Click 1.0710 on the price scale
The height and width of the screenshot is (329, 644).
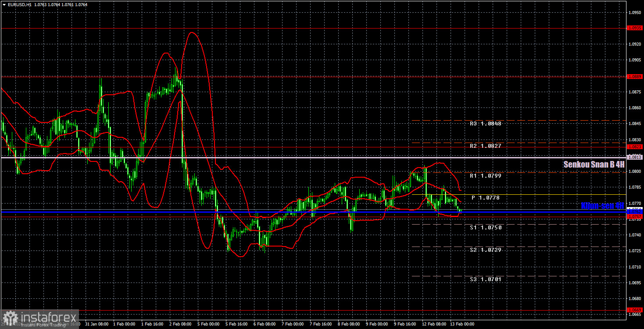tap(635, 267)
